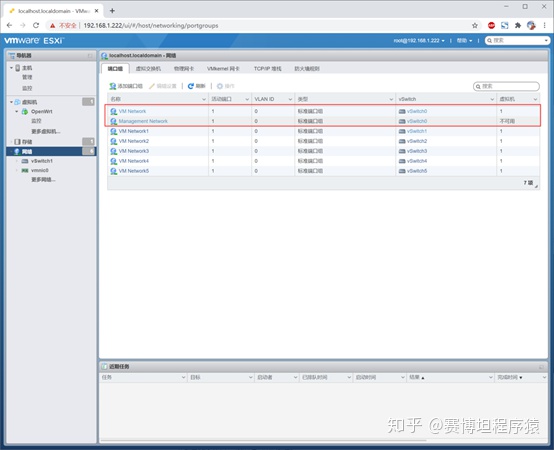Image resolution: width=554 pixels, height=450 pixels.
Task: Click the Edit settings pencil icon
Action: coord(152,86)
